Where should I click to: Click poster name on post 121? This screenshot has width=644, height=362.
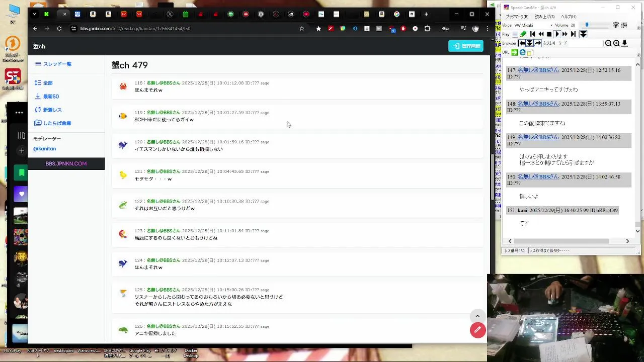163,171
